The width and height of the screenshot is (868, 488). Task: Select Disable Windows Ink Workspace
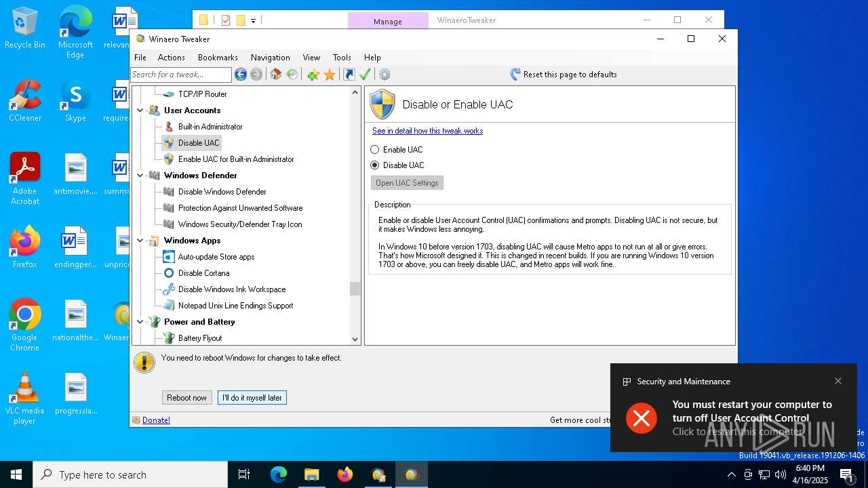(232, 289)
